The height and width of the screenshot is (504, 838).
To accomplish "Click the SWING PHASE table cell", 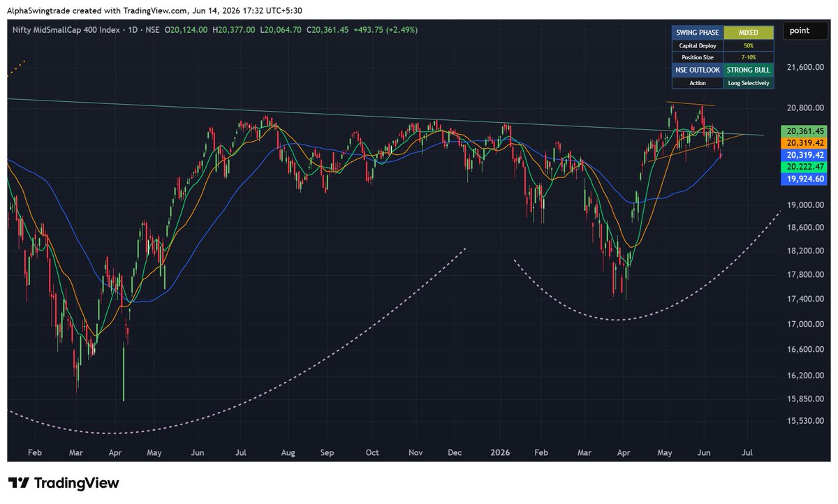I will click(698, 32).
